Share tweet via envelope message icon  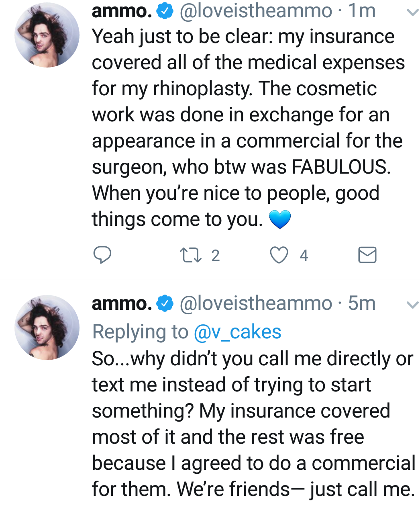(x=367, y=255)
